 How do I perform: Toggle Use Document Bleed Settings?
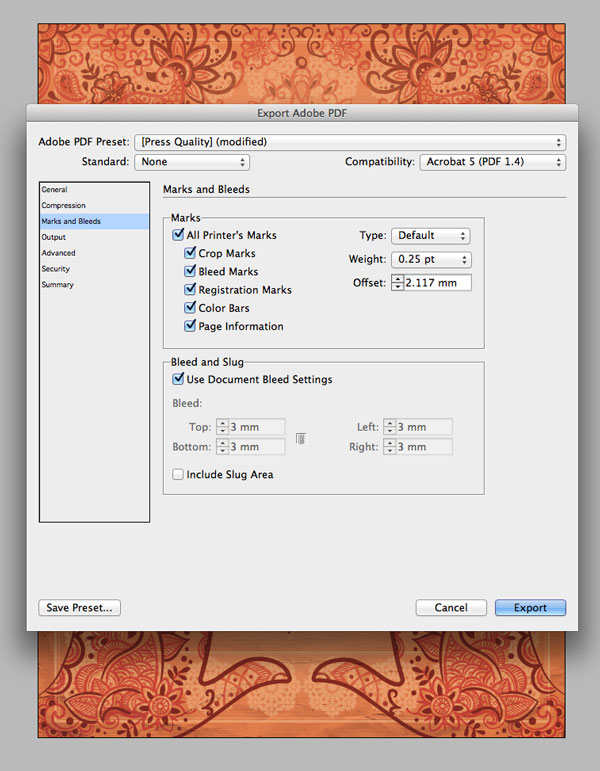pos(178,379)
